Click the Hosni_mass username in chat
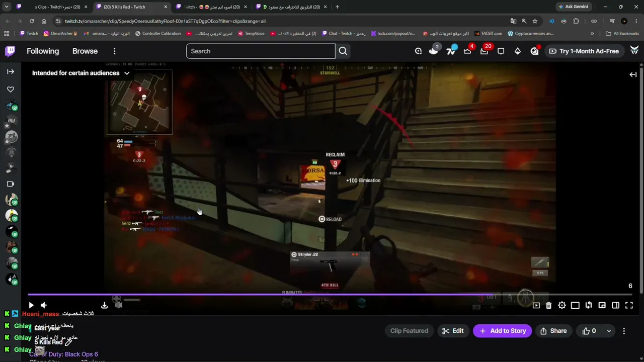644x362 pixels. click(40, 314)
